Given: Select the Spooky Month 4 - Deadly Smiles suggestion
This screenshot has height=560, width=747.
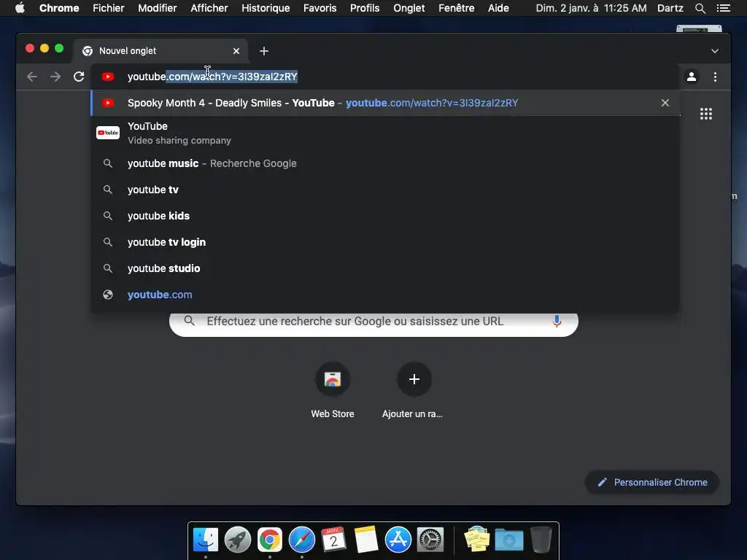Looking at the screenshot, I should pos(385,103).
